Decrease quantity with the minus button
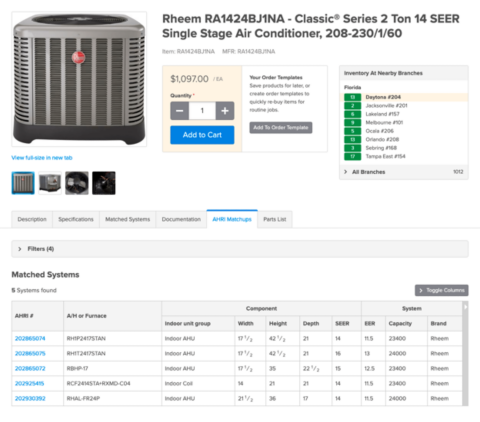This screenshot has width=480, height=422. point(180,111)
